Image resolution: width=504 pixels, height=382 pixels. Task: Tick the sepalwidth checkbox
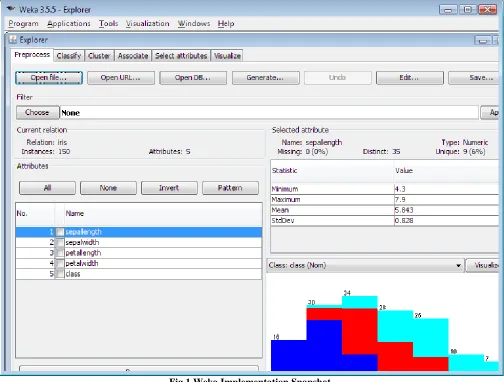(x=60, y=242)
